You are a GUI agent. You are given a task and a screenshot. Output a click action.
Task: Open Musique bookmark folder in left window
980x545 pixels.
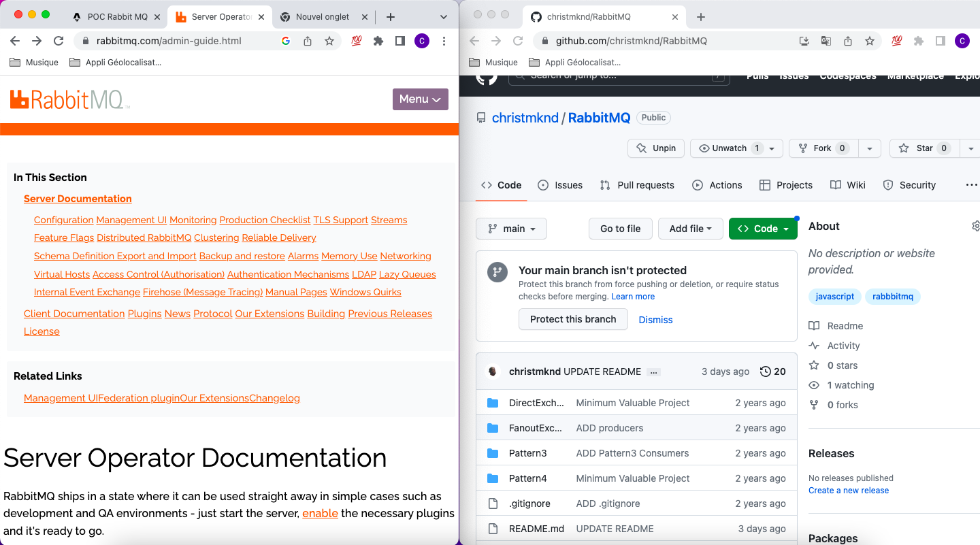[x=34, y=63]
